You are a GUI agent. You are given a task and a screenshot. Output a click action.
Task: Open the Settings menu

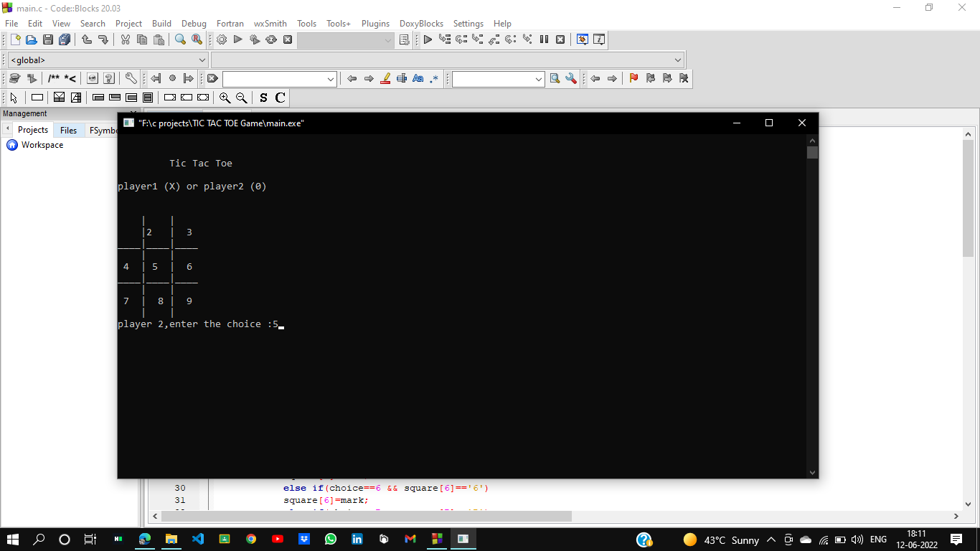pyautogui.click(x=468, y=23)
